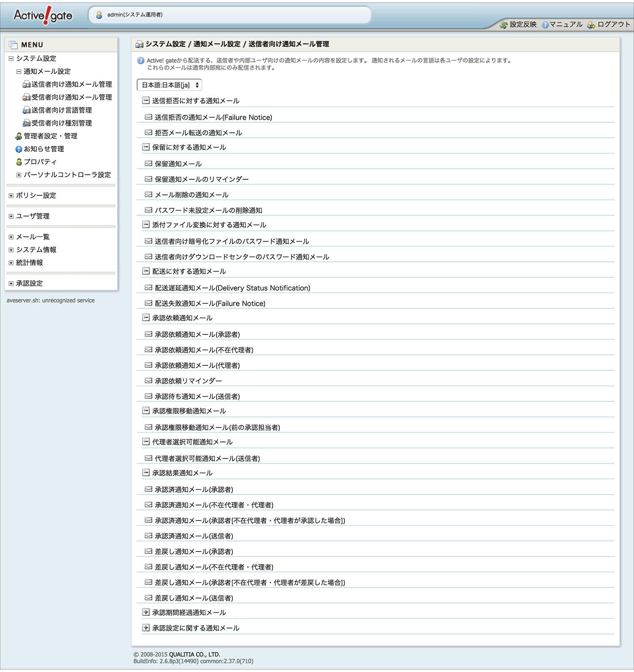
Task: Click envelope icon for パスワード未設定メールの削除通知
Action: pos(148,210)
